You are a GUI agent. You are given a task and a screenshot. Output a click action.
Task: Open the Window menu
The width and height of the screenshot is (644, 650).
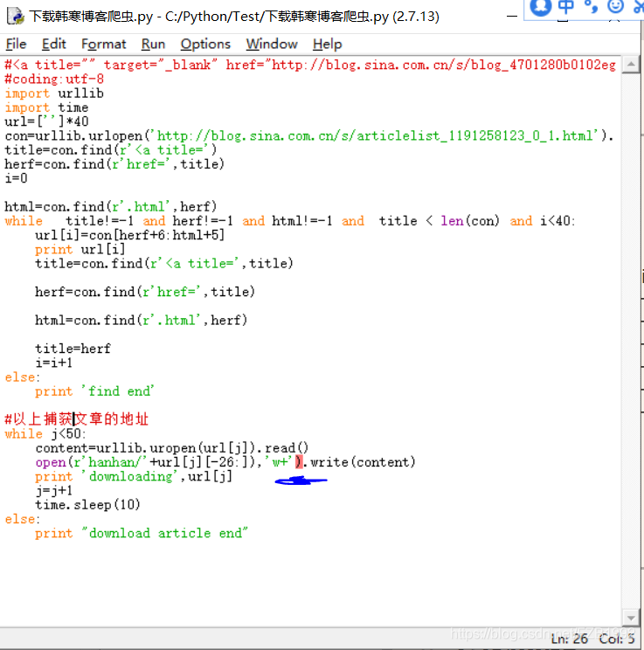(272, 44)
